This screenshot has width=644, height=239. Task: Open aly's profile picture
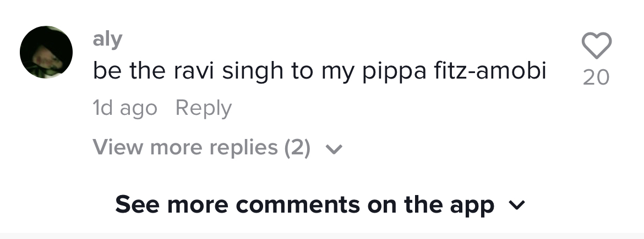[x=46, y=52]
